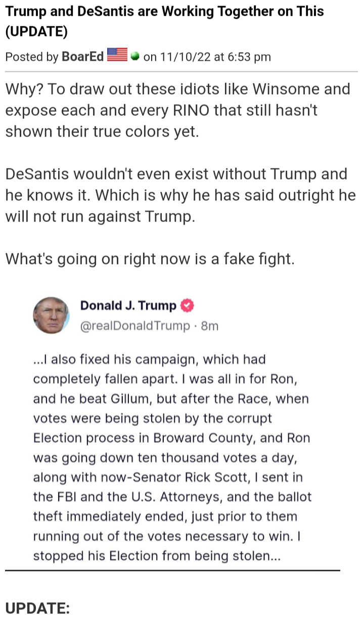Click the 11/10/22 at 6:53 pm post date
Image resolution: width=364 pixels, height=629 pixels.
[x=214, y=57]
